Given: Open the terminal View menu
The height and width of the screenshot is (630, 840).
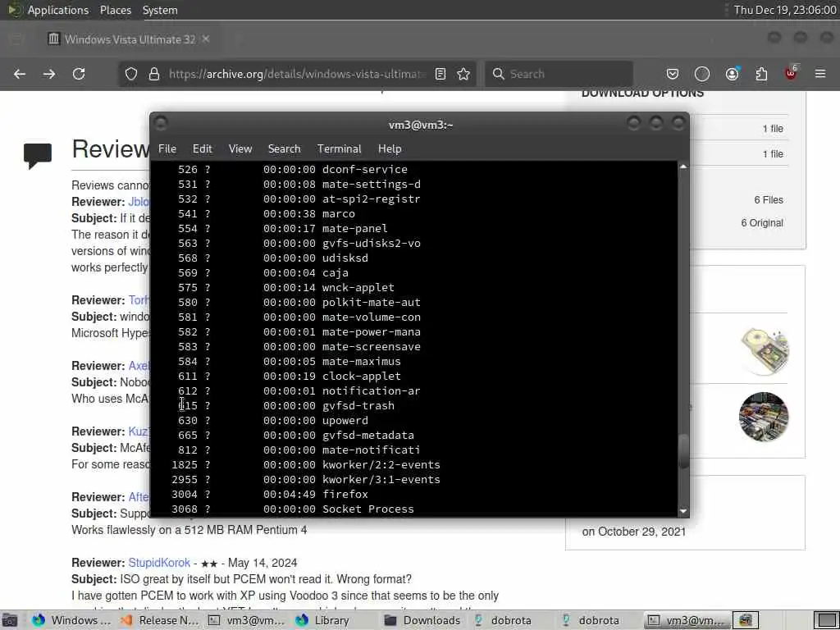Looking at the screenshot, I should tap(240, 149).
